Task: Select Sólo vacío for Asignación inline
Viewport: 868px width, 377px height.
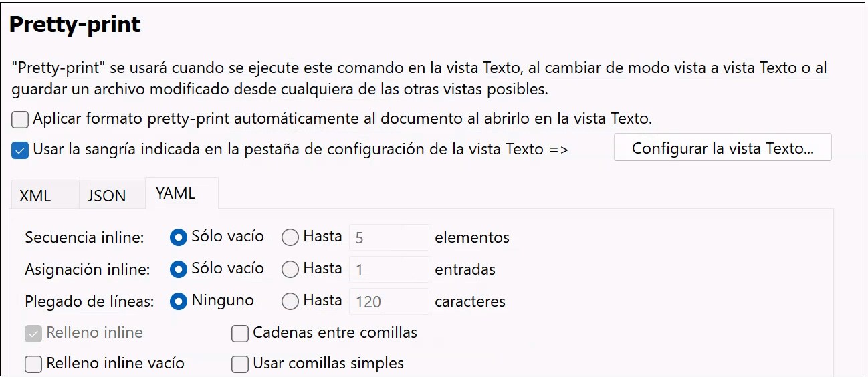Action: click(x=179, y=269)
